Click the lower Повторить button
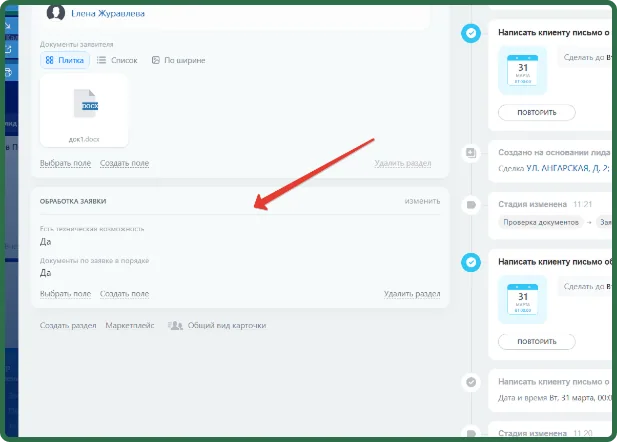Screen dimensions: 617x442 [x=537, y=342]
